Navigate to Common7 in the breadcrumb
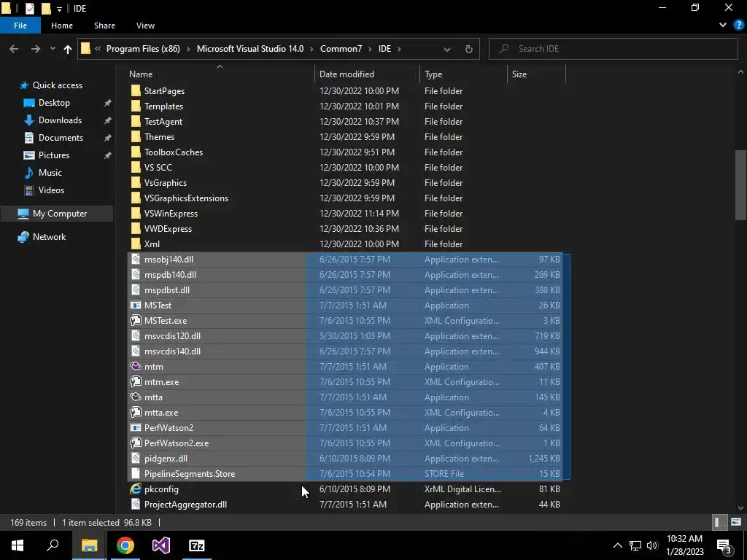747x560 pixels. coord(341,49)
